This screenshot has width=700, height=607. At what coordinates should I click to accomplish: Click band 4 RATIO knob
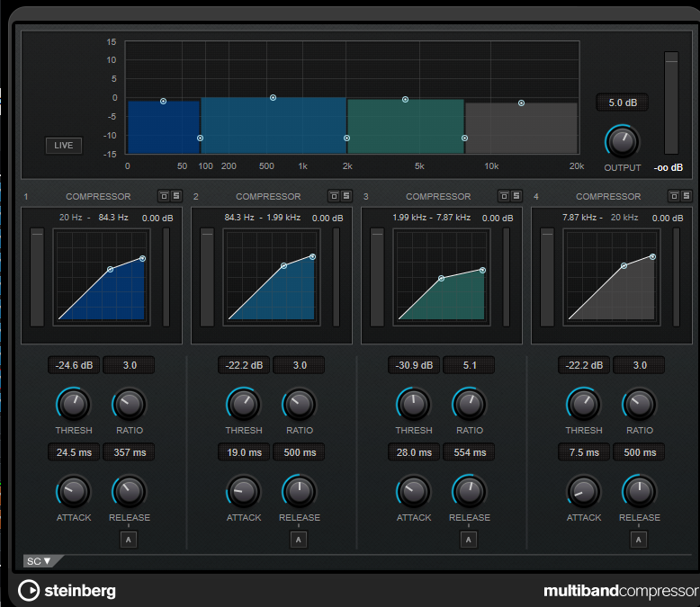tap(640, 405)
